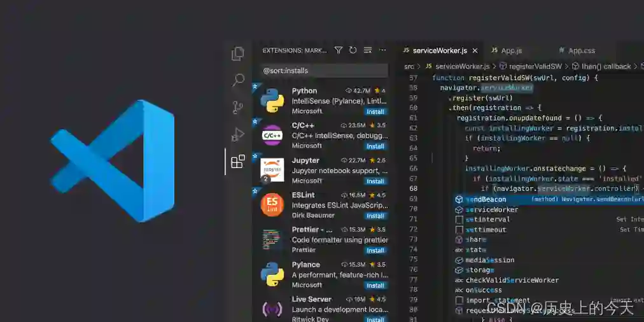Open the Explorer view in activity bar
The image size is (644, 322).
point(238,53)
